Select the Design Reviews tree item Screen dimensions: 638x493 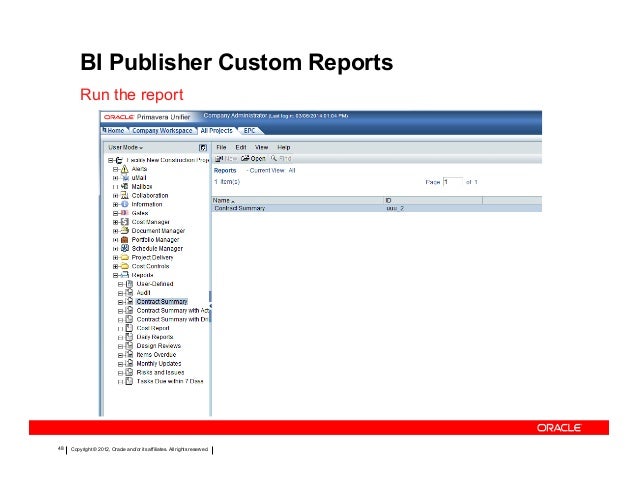coord(159,346)
